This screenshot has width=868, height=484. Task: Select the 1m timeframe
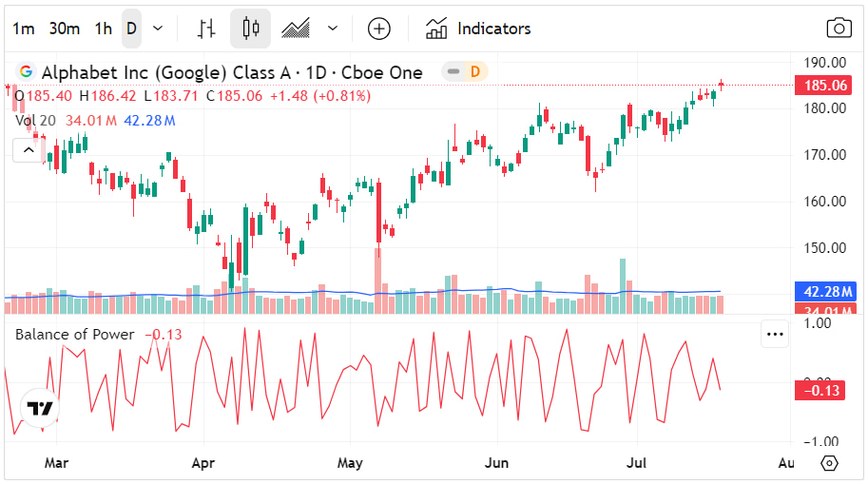(x=24, y=29)
